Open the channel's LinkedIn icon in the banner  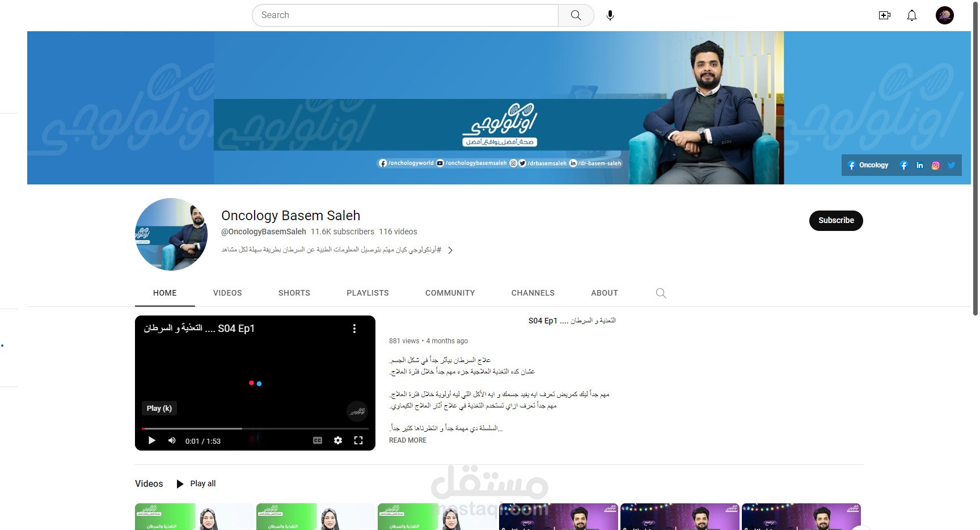point(920,165)
